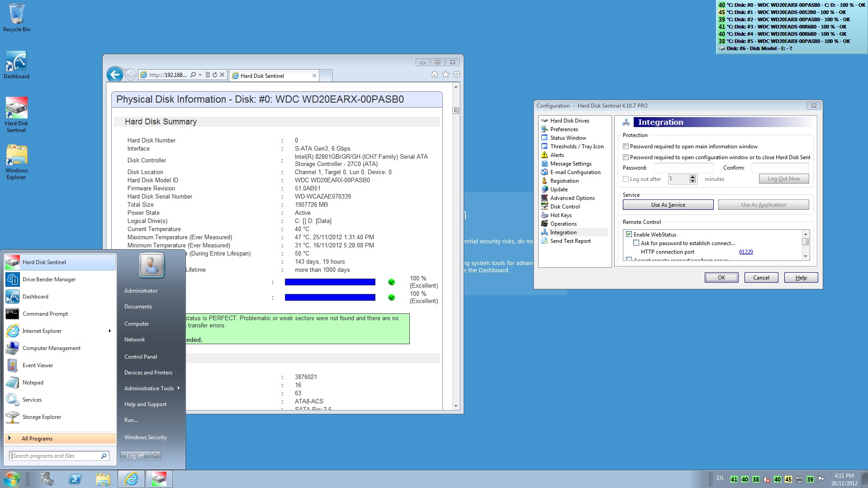Screen dimensions: 868x488
Task: Click Log Out Now button
Action: (784, 179)
